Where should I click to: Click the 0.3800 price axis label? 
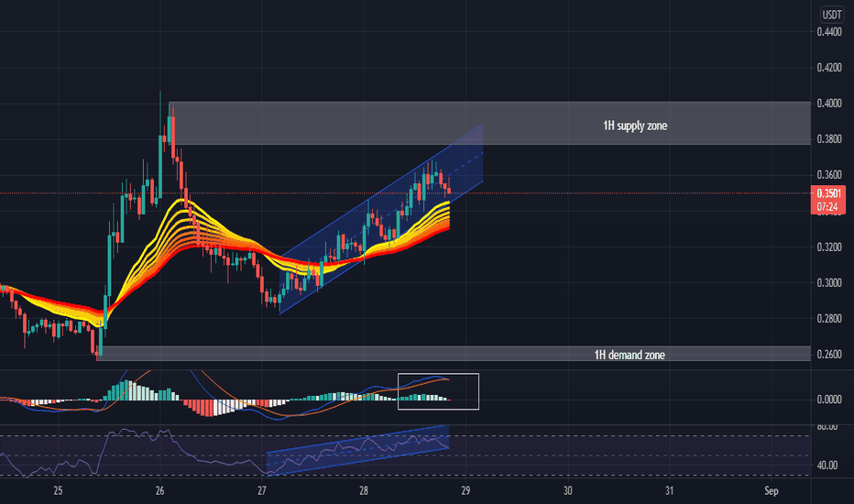[x=829, y=139]
